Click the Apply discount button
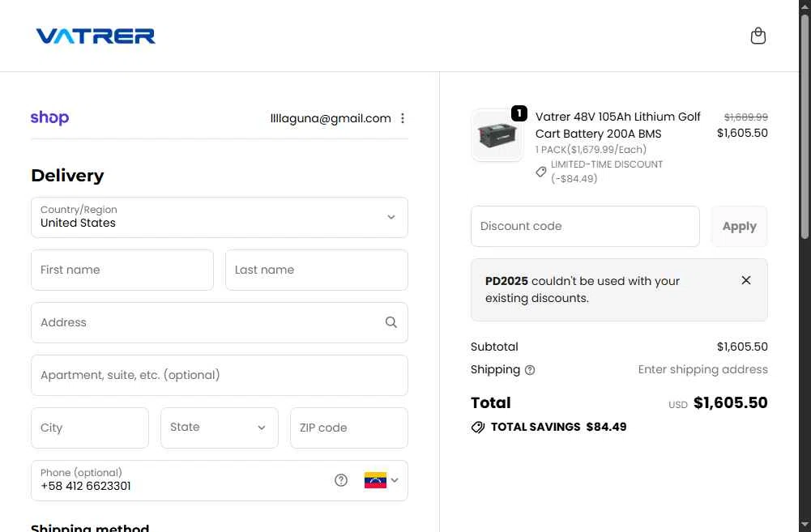This screenshot has width=811, height=532. tap(739, 227)
